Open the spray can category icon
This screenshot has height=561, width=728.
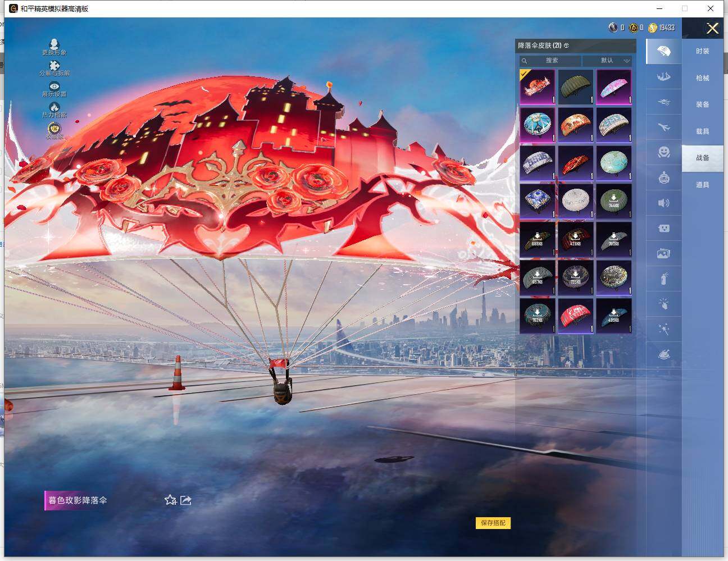[x=663, y=279]
